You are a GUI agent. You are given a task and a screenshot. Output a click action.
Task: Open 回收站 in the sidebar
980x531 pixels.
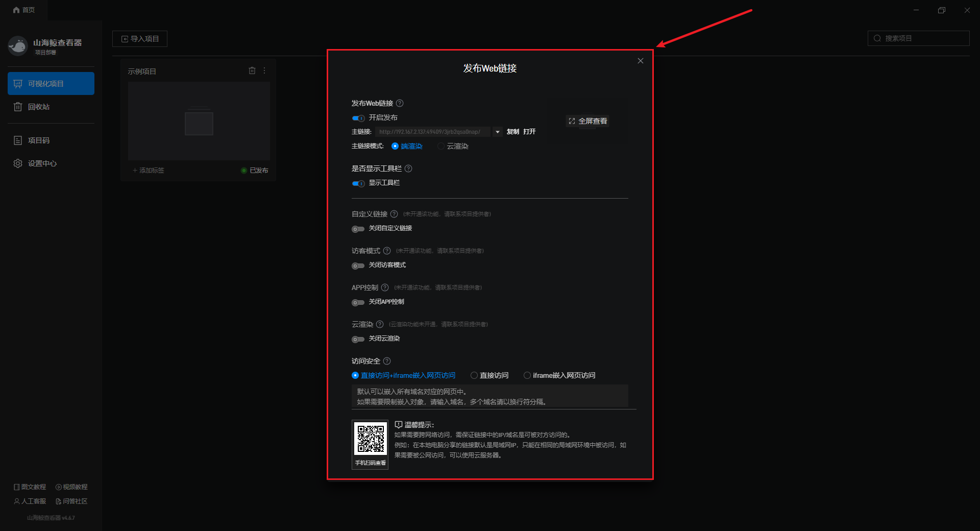click(39, 107)
